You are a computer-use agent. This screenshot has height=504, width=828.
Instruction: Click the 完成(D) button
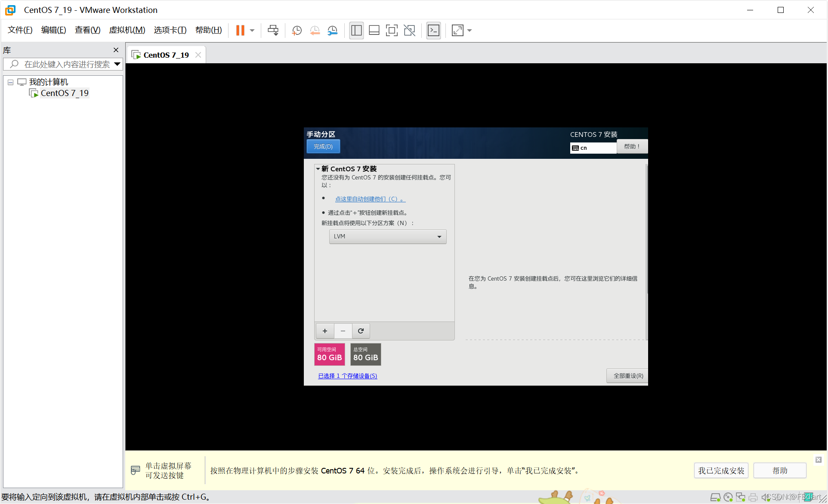point(323,146)
